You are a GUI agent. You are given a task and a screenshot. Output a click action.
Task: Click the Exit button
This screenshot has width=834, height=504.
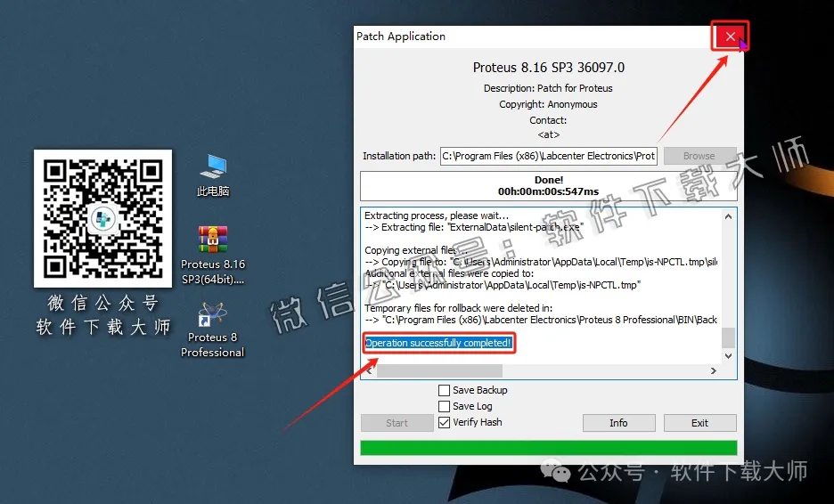[699, 423]
